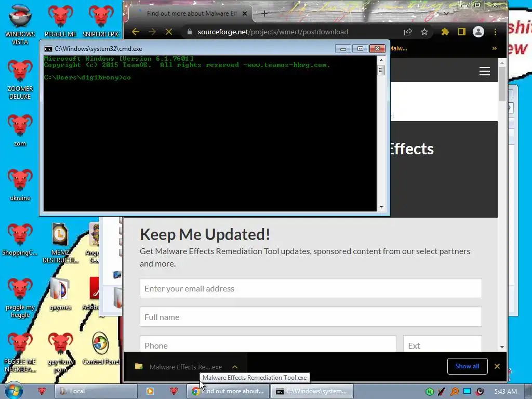The image size is (532, 399).
Task: Click the web page scroll down arrow
Action: point(502,347)
